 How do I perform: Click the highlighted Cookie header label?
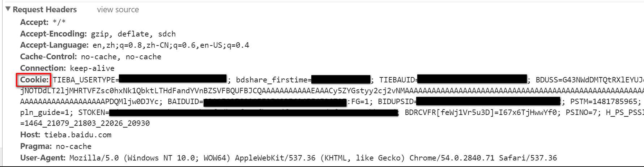tap(34, 80)
